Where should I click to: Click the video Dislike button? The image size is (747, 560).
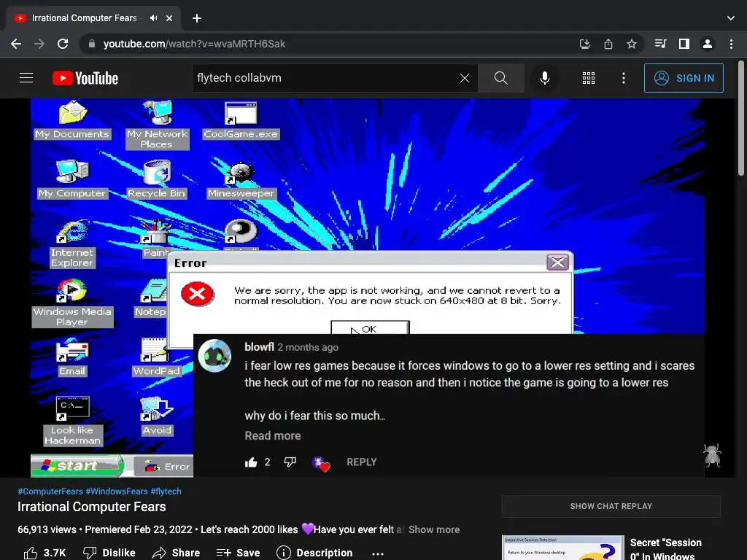109,553
